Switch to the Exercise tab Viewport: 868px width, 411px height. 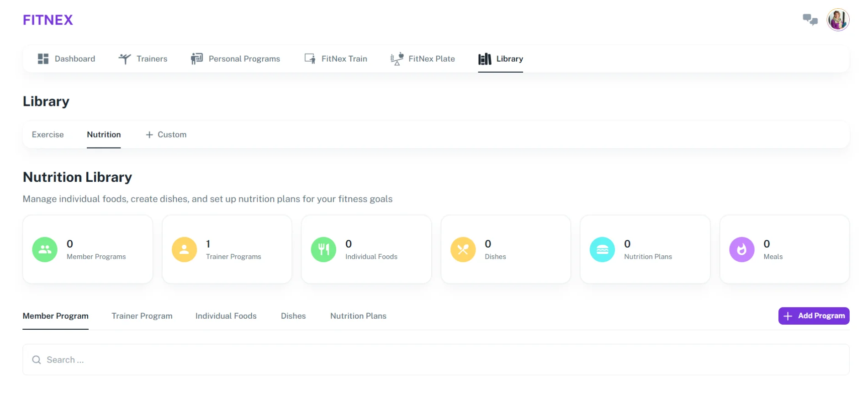48,135
